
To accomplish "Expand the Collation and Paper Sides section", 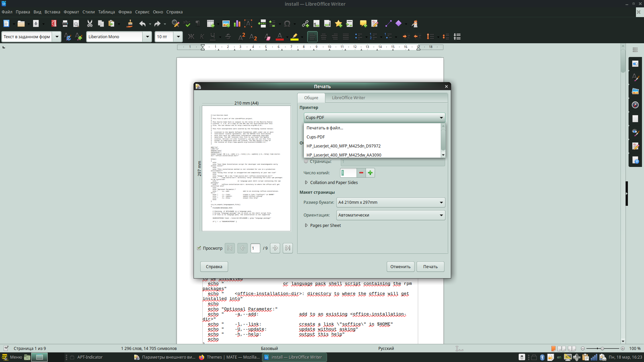I will coord(307,182).
